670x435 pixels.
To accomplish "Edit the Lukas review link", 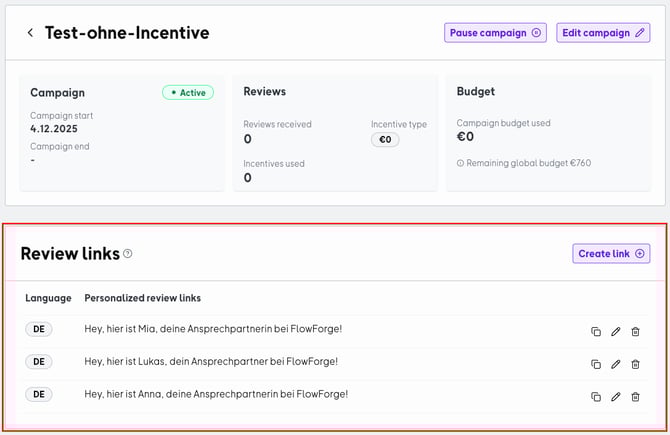I will tap(616, 364).
